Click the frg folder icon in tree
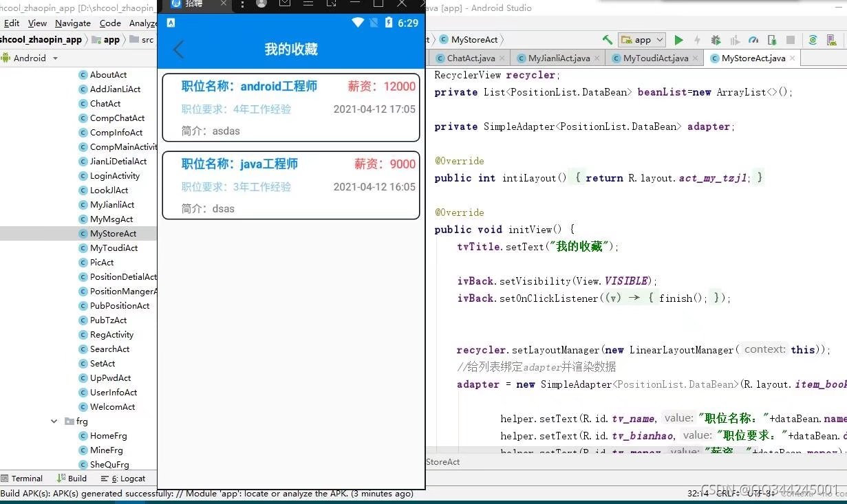 [69, 421]
